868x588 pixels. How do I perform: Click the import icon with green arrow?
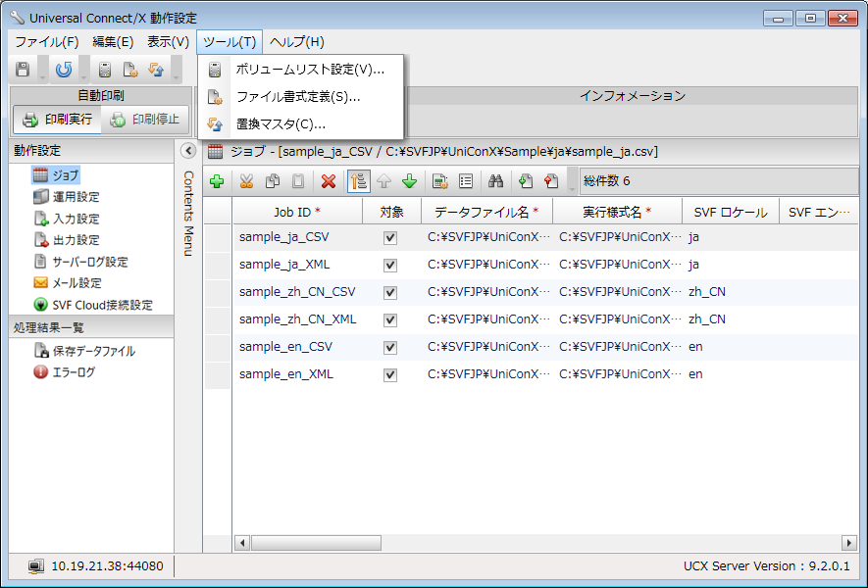(526, 181)
